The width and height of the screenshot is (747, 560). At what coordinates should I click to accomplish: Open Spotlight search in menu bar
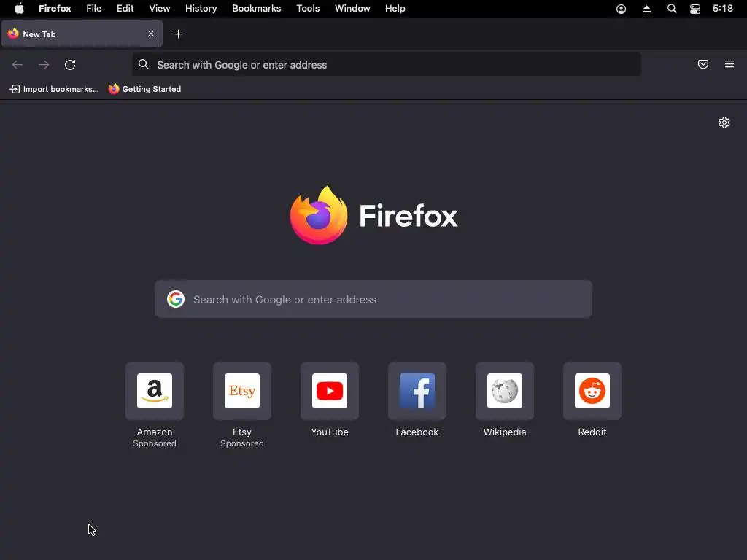672,9
